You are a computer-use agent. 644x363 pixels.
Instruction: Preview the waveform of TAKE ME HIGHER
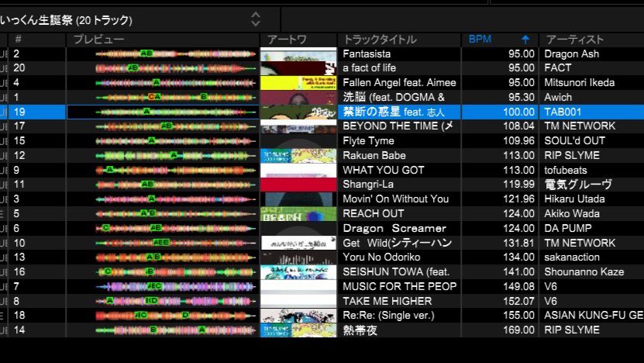176,301
